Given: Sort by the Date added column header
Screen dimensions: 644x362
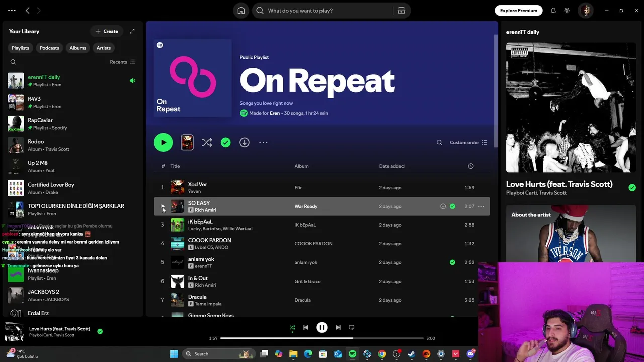Looking at the screenshot, I should (391, 166).
